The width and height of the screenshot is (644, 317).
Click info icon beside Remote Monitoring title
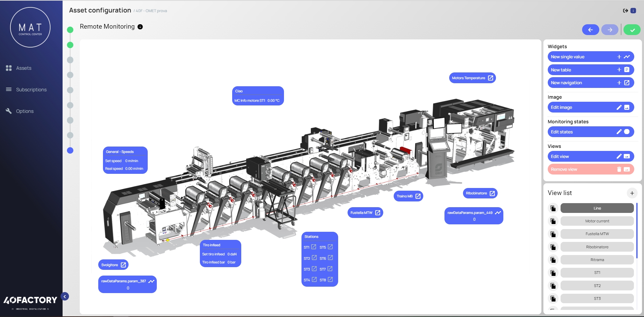click(140, 27)
